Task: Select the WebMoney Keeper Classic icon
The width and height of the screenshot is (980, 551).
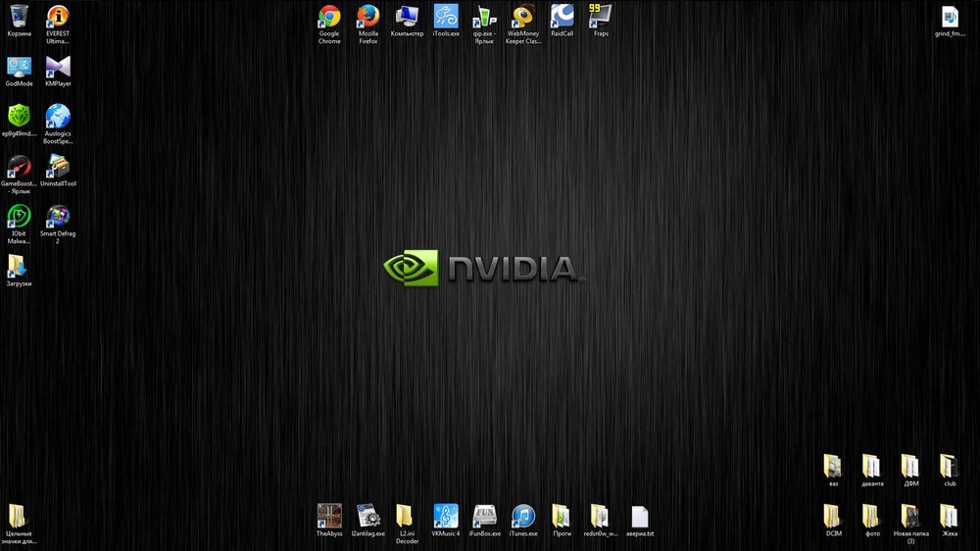Action: coord(523,17)
